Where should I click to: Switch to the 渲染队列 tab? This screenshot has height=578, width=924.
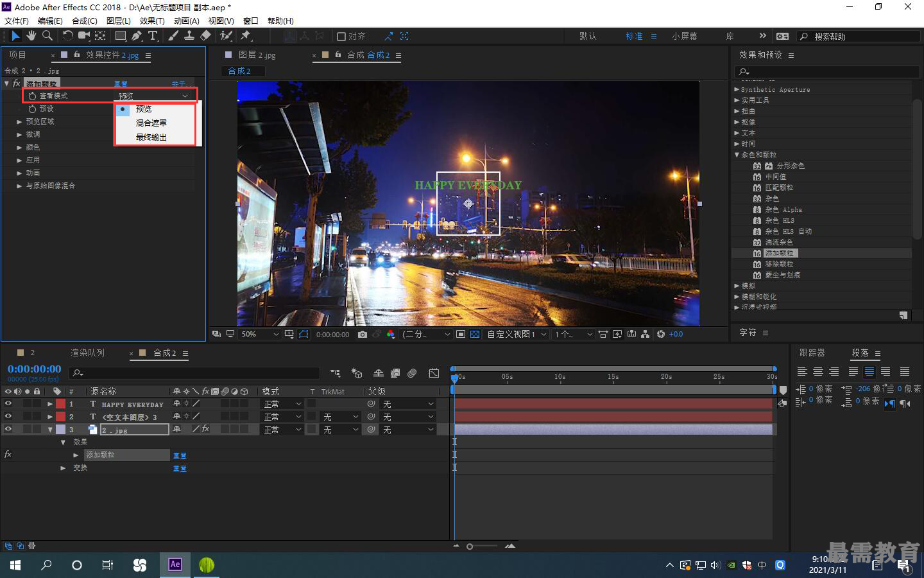pos(87,353)
